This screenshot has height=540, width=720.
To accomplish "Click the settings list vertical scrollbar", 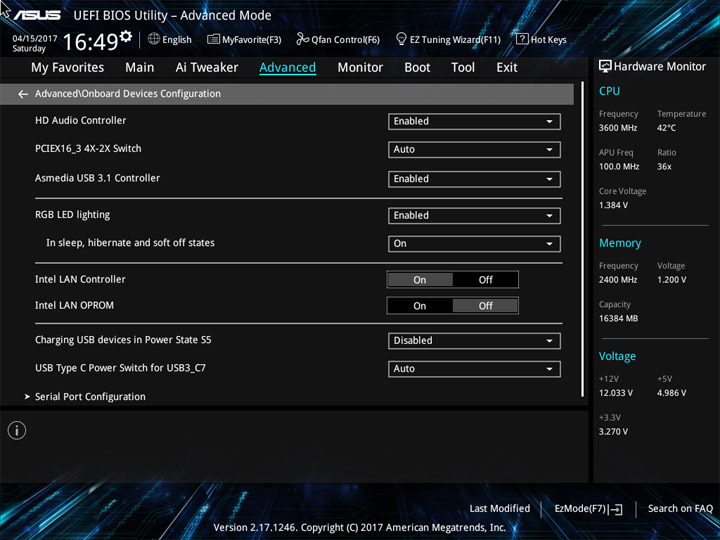I will (583, 239).
